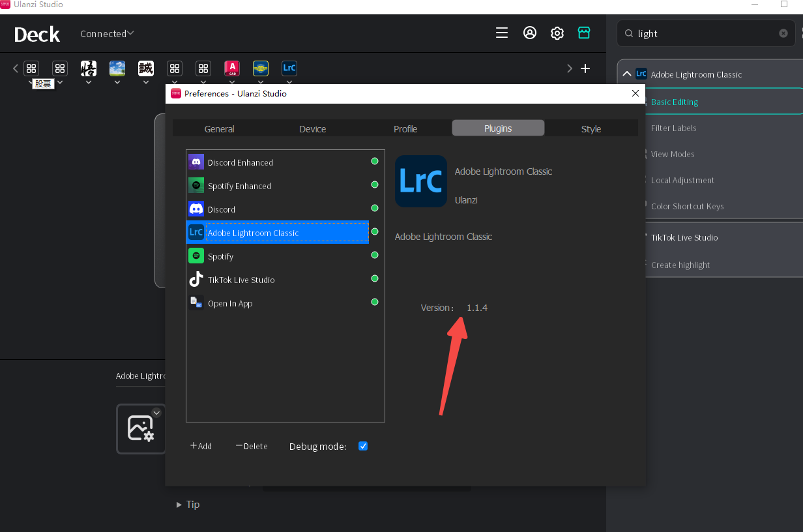Open the hamburger menu in the Deck header
Viewport: 803px width, 532px height.
(x=501, y=33)
